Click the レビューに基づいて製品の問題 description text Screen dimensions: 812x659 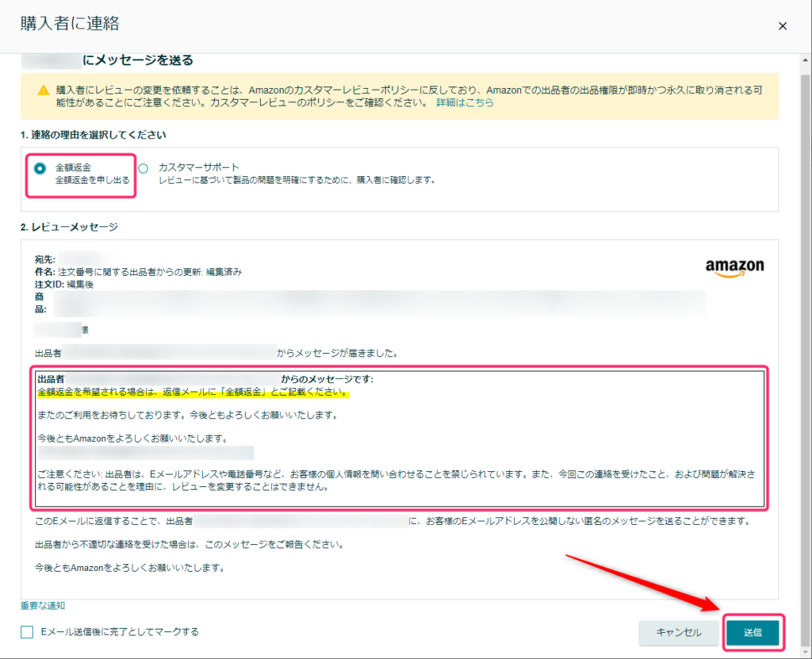tap(298, 180)
